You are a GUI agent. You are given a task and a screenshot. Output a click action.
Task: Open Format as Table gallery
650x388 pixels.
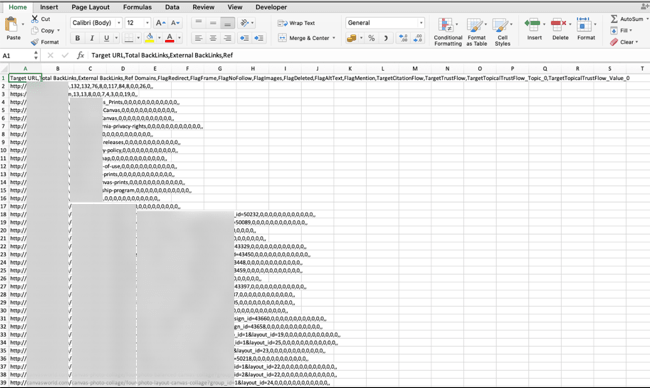click(477, 32)
